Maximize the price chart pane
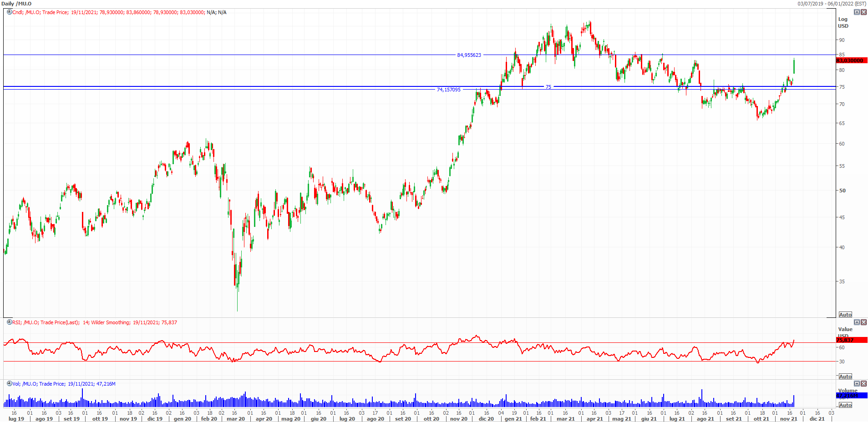Viewport: 868px width, 422px height. (x=856, y=12)
